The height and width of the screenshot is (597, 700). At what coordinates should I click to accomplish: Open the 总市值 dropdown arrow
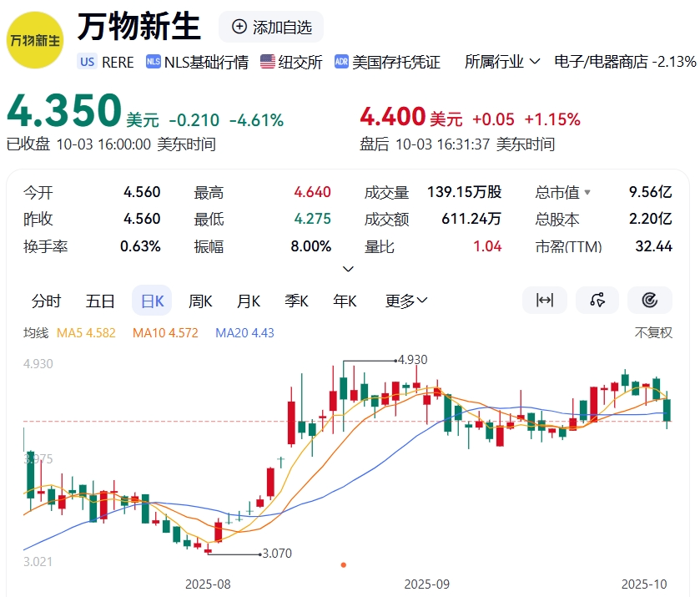587,192
